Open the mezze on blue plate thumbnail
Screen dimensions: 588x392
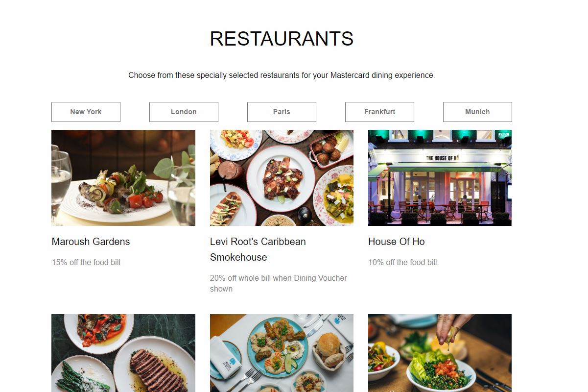[x=282, y=353]
